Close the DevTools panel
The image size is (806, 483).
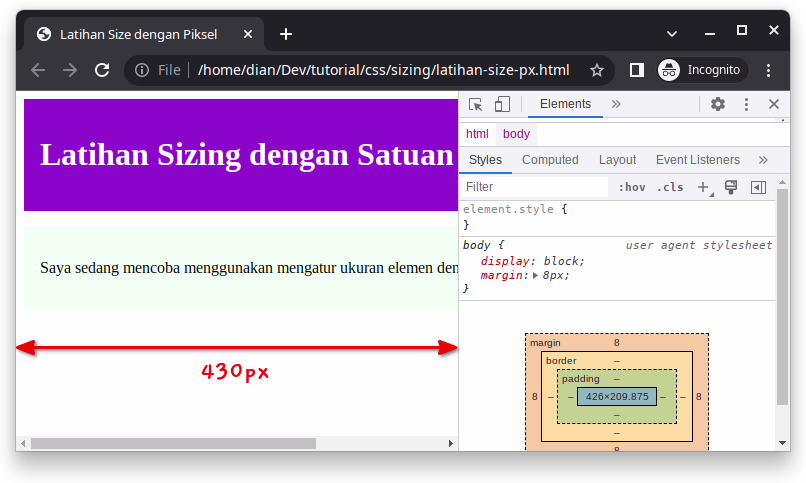[774, 104]
